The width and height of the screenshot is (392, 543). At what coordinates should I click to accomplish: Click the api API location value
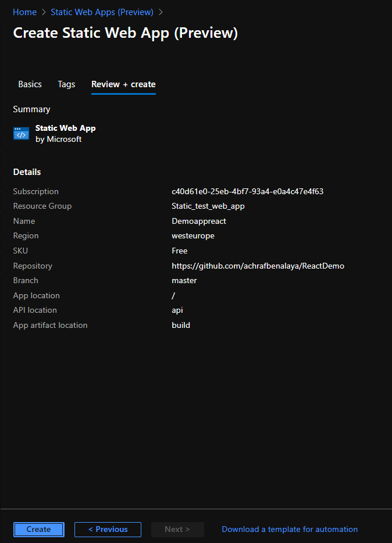177,310
